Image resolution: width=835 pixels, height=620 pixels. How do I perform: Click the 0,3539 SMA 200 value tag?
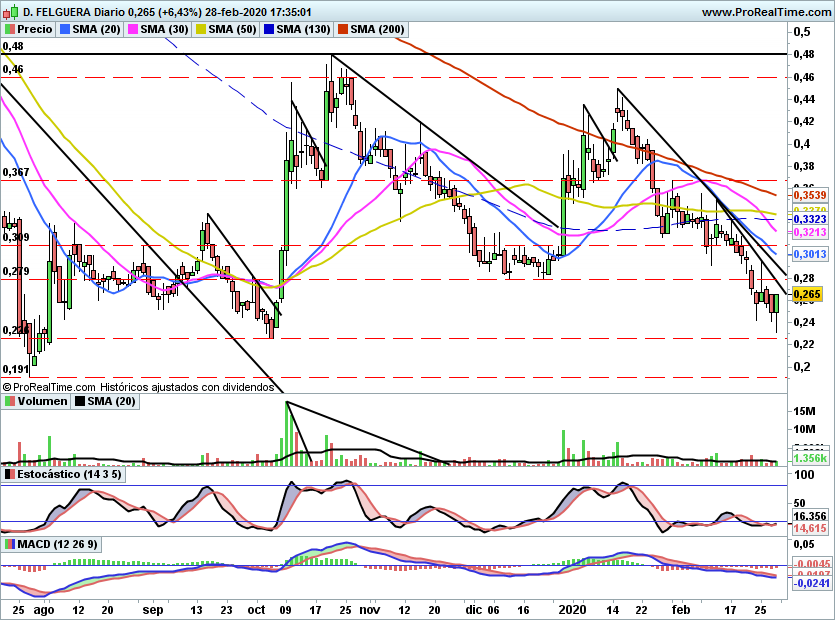point(809,195)
